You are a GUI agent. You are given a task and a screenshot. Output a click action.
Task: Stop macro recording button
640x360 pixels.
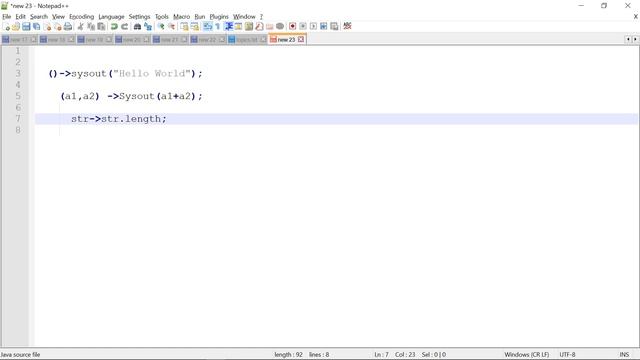[x=303, y=27]
